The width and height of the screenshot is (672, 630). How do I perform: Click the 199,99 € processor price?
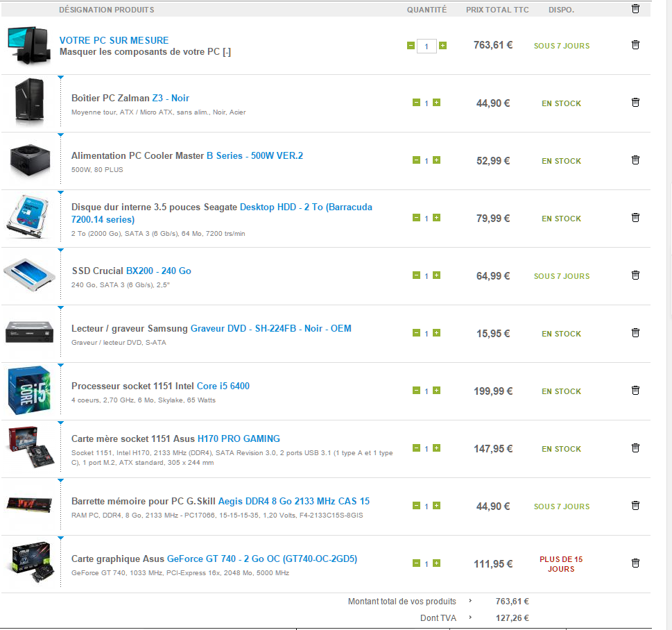coord(493,391)
